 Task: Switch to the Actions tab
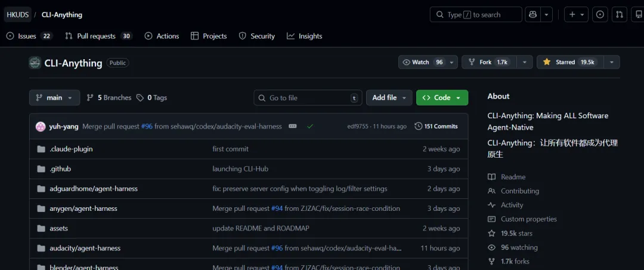point(162,36)
